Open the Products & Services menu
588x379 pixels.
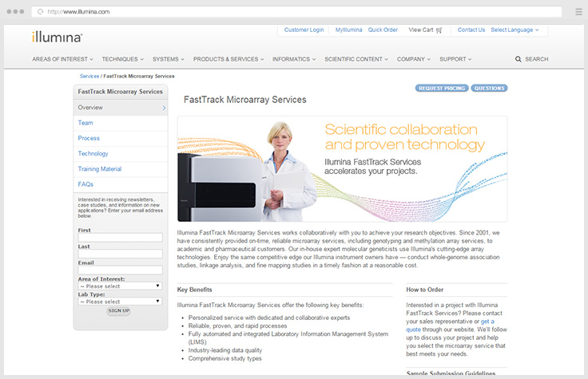click(x=228, y=59)
